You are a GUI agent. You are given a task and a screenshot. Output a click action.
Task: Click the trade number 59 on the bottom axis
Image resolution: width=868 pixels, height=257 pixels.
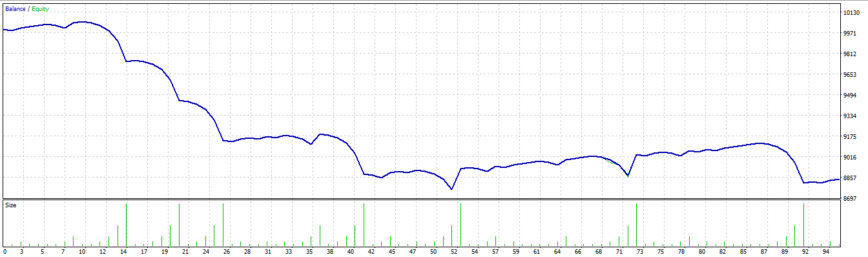[x=517, y=251]
